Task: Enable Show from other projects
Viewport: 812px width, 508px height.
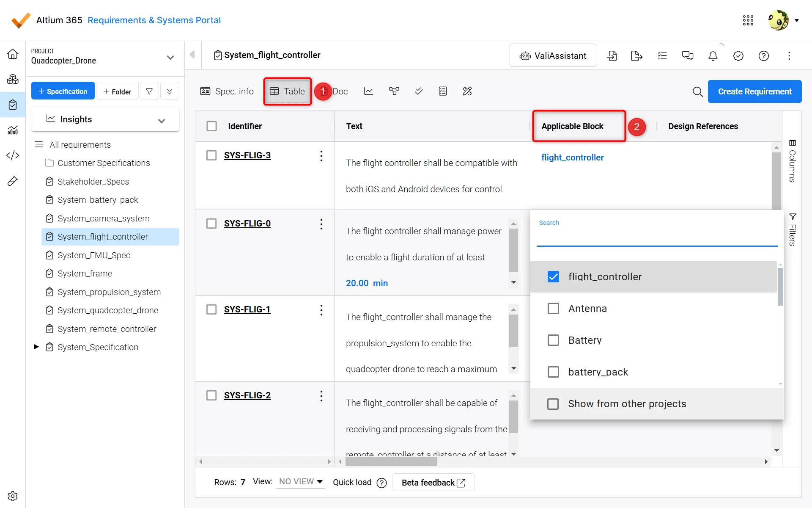Action: 553,404
